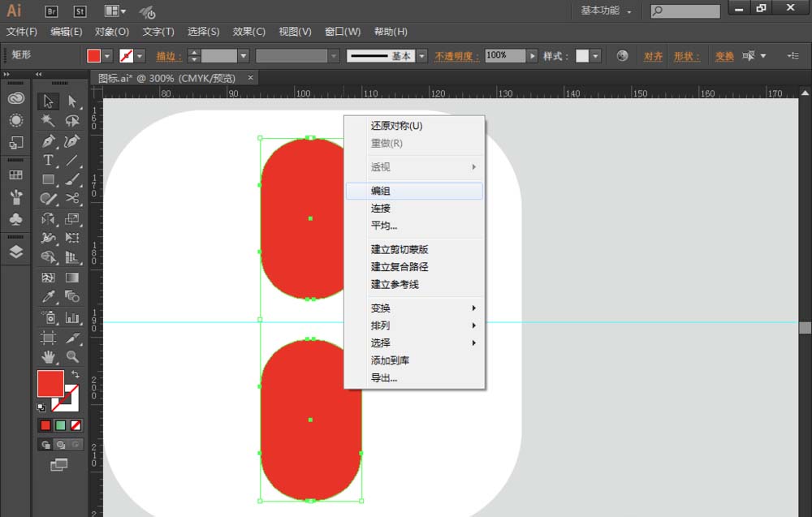Select the Gradient tool
812x517 pixels.
[x=72, y=278]
